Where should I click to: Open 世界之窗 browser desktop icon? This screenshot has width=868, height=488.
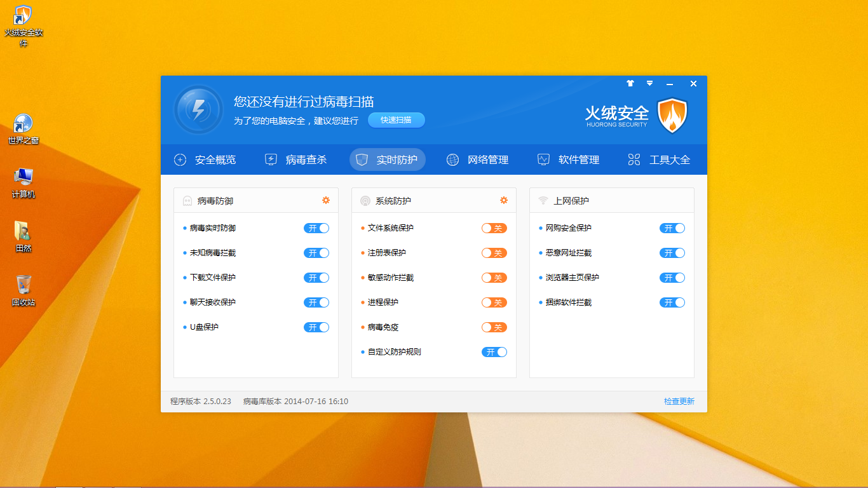coord(24,124)
